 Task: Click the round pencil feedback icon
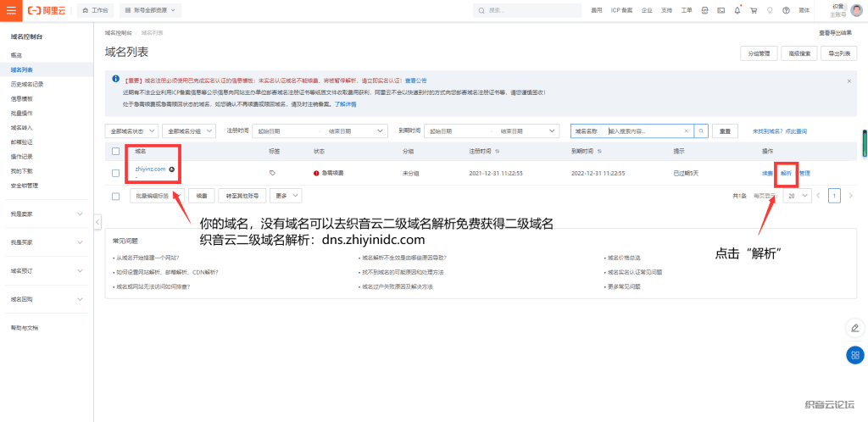tap(855, 327)
